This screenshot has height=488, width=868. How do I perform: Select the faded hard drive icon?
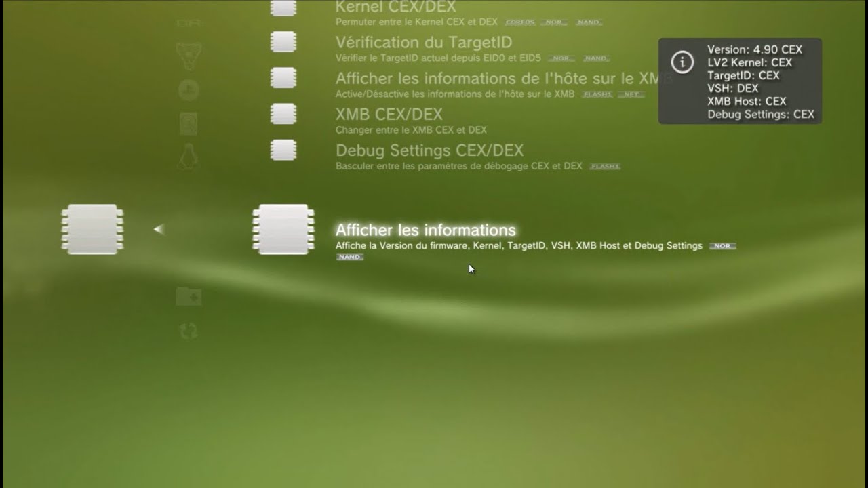[188, 123]
